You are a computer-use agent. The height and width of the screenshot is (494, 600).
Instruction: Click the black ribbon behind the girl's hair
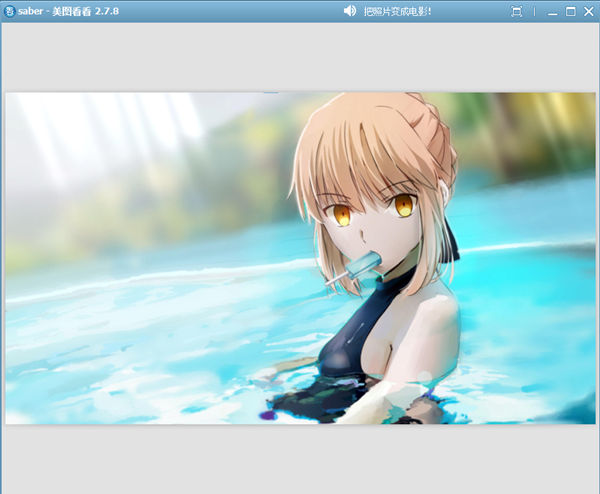452,236
